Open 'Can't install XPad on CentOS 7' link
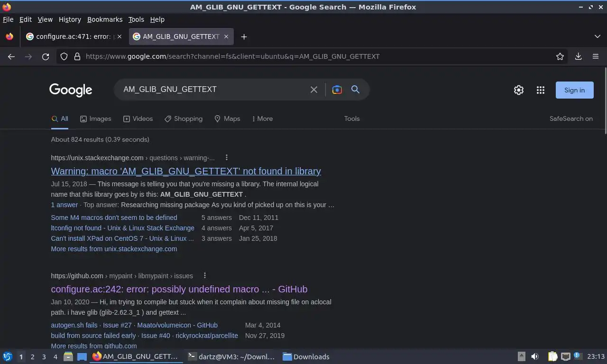This screenshot has height=364, width=607. point(122,238)
